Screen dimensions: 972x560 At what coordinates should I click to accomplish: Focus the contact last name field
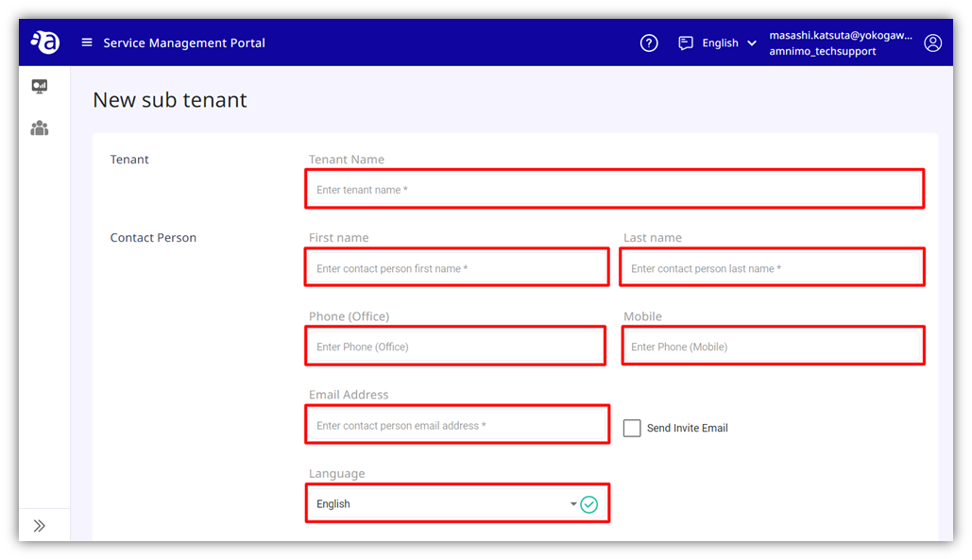coord(773,267)
